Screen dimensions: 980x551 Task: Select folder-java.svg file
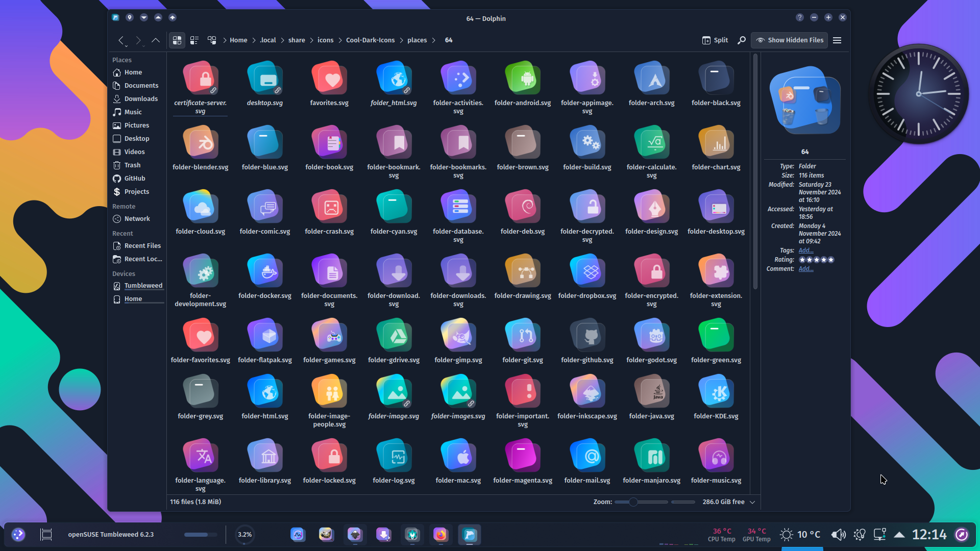[652, 397]
